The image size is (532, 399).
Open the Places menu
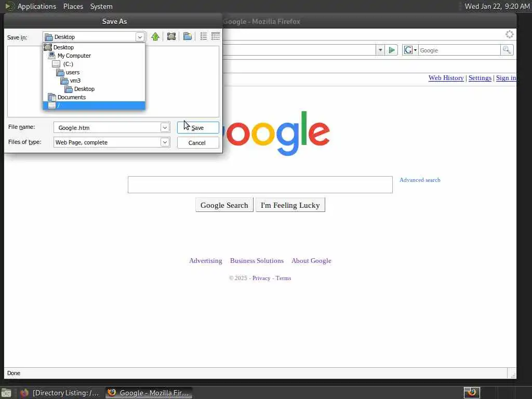73,6
